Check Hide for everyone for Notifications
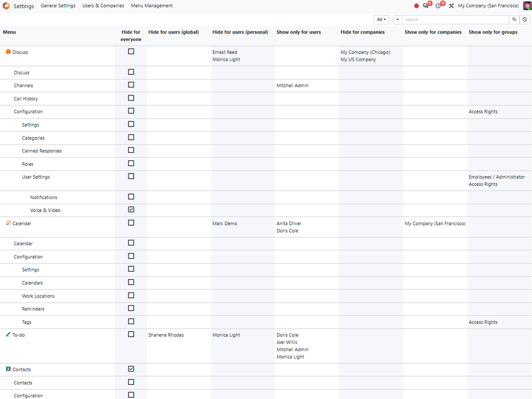 coord(131,197)
